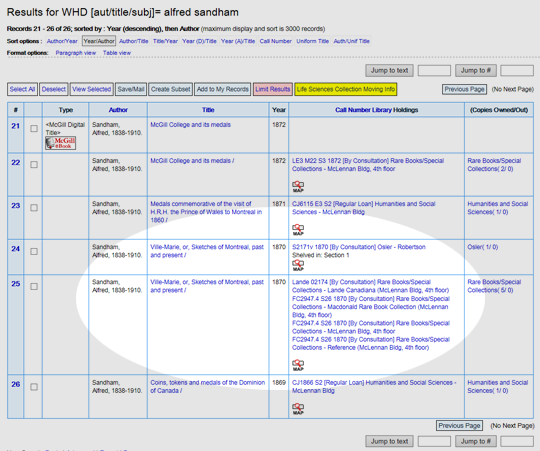Image resolution: width=540 pixels, height=451 pixels.
Task: Click Call Number Library Holdings column header
Action: [x=376, y=110]
